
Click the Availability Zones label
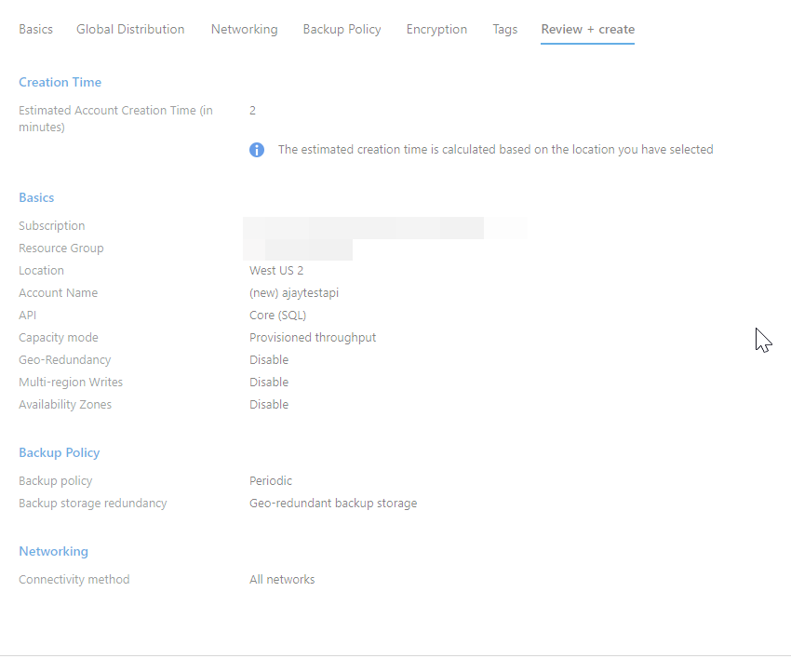click(x=65, y=405)
